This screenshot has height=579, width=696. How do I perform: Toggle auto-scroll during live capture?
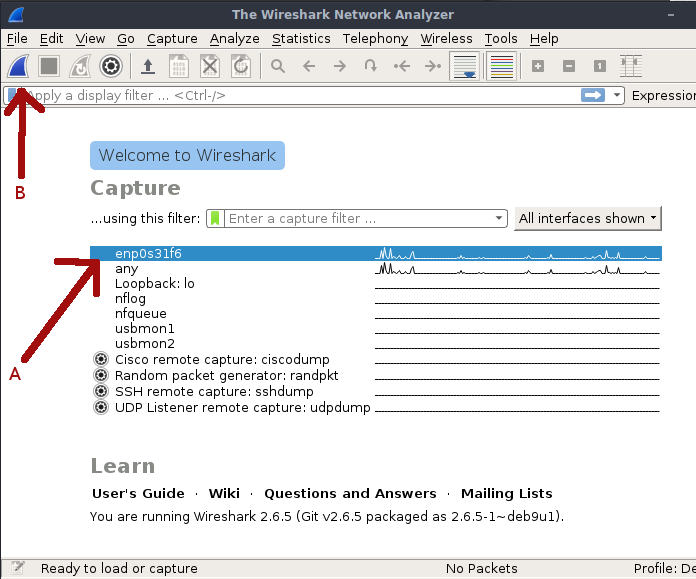click(464, 67)
